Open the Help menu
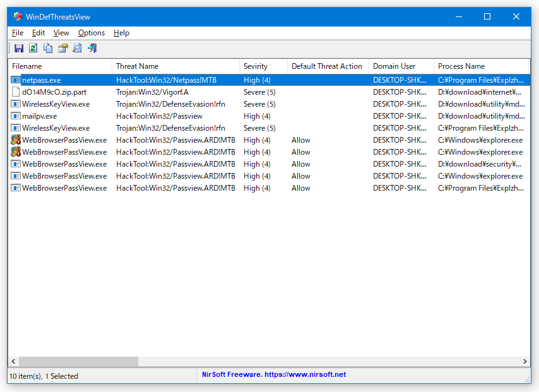 [x=121, y=33]
